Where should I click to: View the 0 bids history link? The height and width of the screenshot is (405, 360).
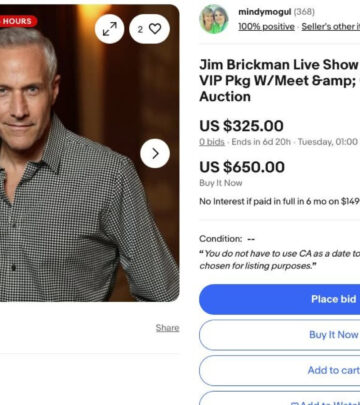click(x=212, y=142)
